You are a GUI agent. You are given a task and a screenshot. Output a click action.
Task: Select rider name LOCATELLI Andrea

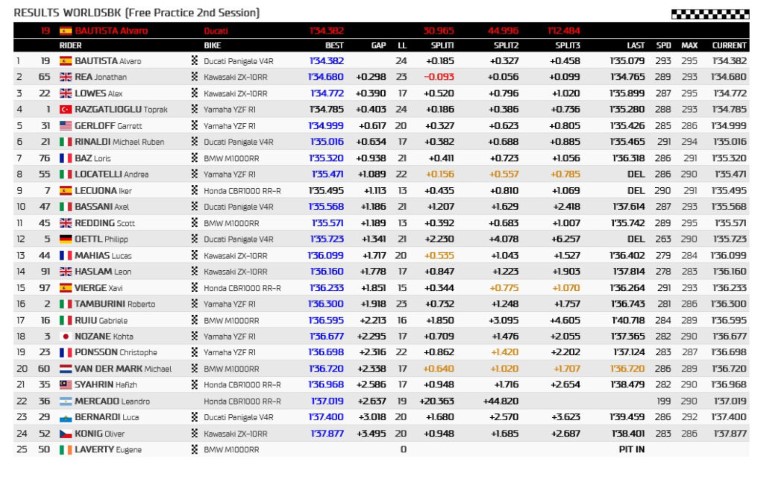coord(112,174)
